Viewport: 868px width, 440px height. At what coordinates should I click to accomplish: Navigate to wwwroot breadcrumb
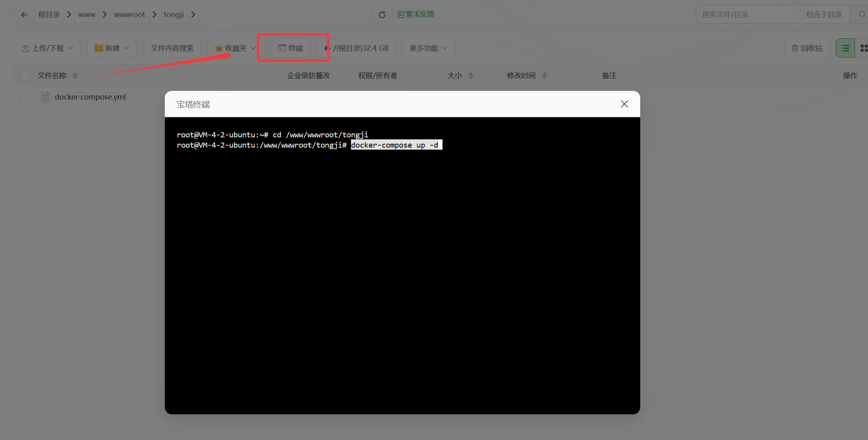(129, 15)
